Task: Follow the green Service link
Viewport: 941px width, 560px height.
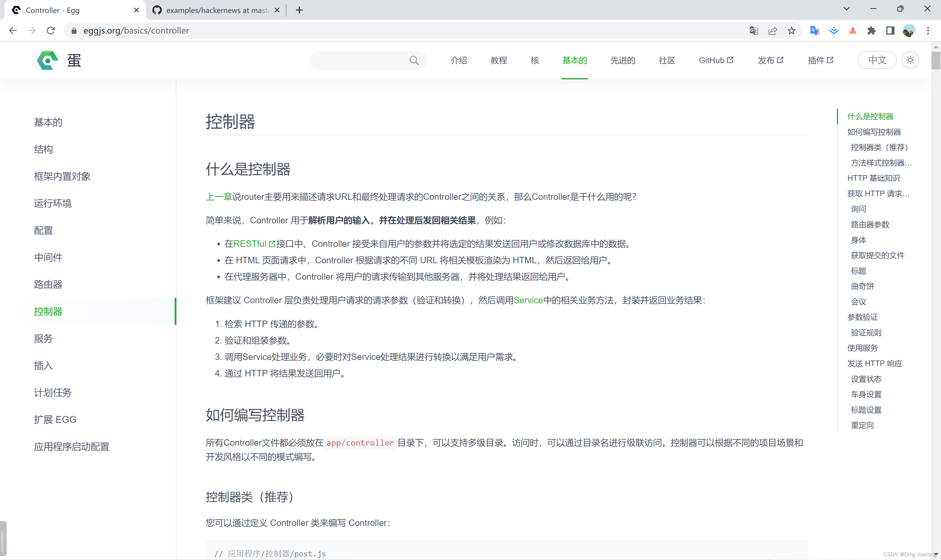Action: 528,300
